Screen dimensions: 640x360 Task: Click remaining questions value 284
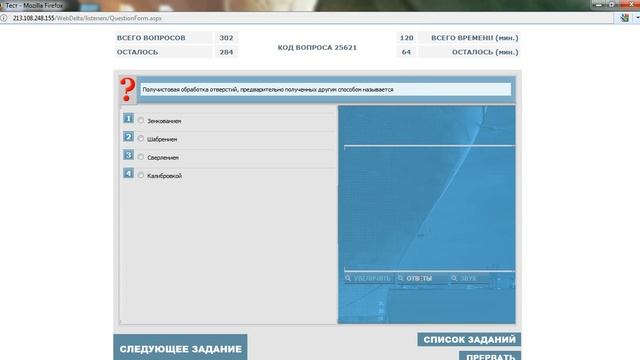click(x=226, y=52)
